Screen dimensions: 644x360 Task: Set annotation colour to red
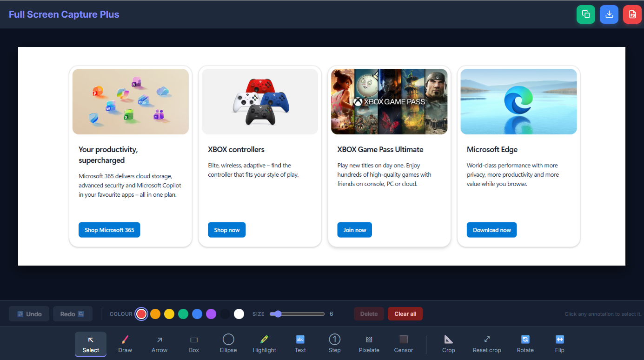[141, 314]
